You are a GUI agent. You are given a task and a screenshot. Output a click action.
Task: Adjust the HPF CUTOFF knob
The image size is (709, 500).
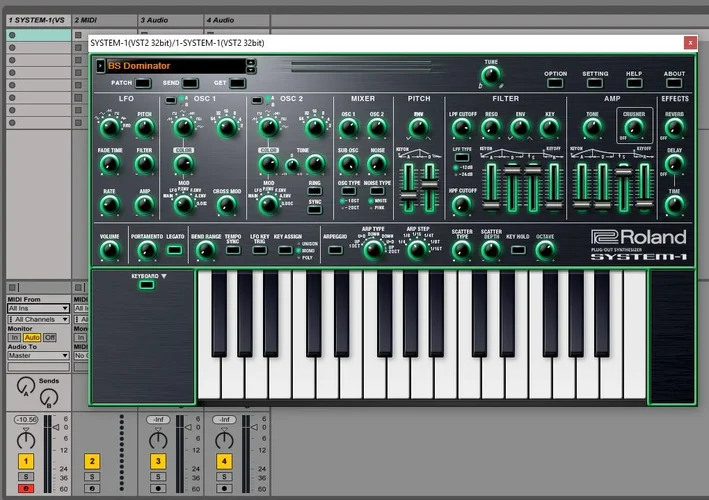[x=462, y=205]
